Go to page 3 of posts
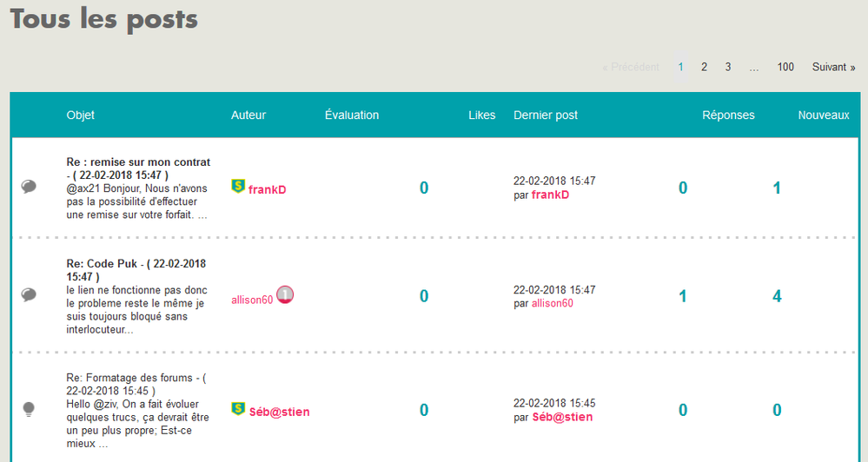This screenshot has width=868, height=462. click(728, 67)
